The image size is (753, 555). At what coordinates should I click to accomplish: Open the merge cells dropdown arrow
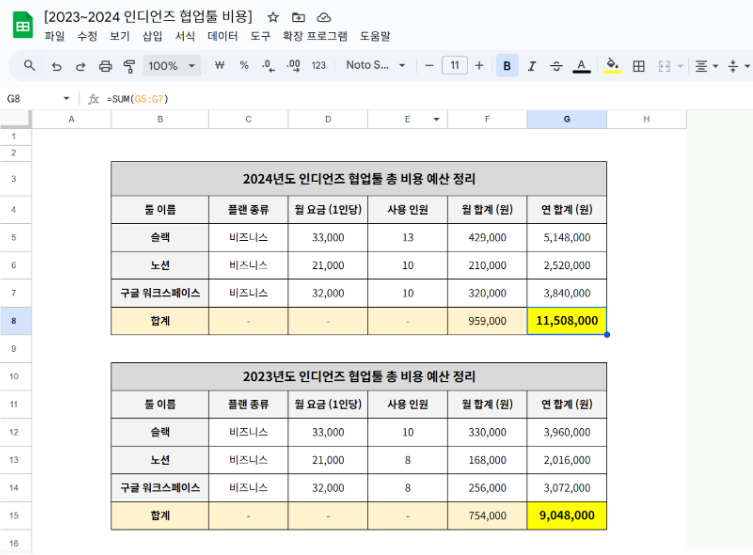pyautogui.click(x=680, y=66)
